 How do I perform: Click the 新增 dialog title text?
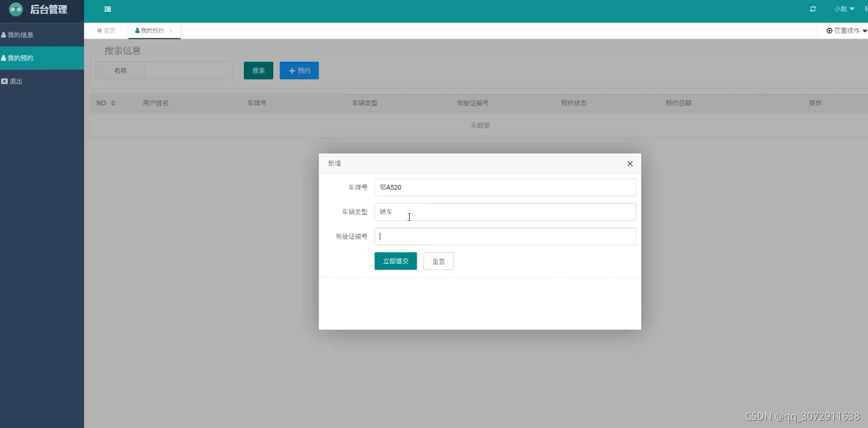[x=334, y=164]
